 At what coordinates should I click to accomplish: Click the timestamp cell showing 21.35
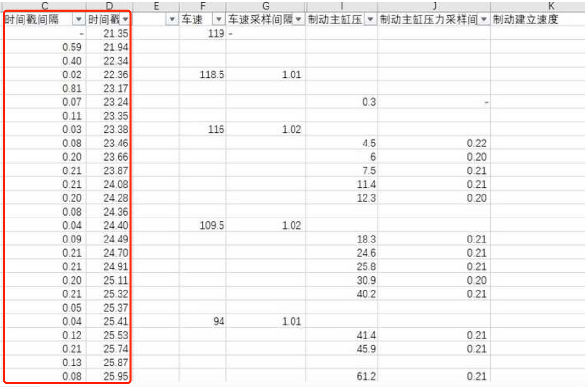tap(110, 34)
